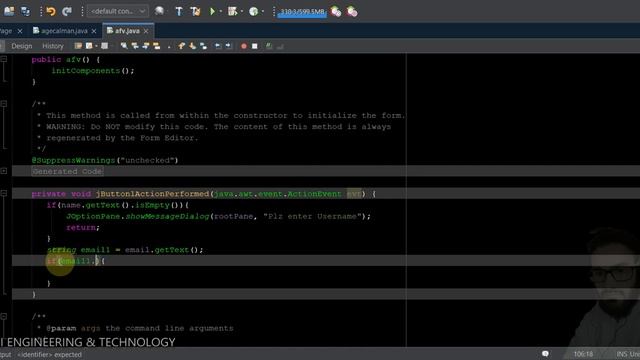Screen dimensions: 640x360
Task: Open the Run button dropdown arrow
Action: tap(221, 11)
